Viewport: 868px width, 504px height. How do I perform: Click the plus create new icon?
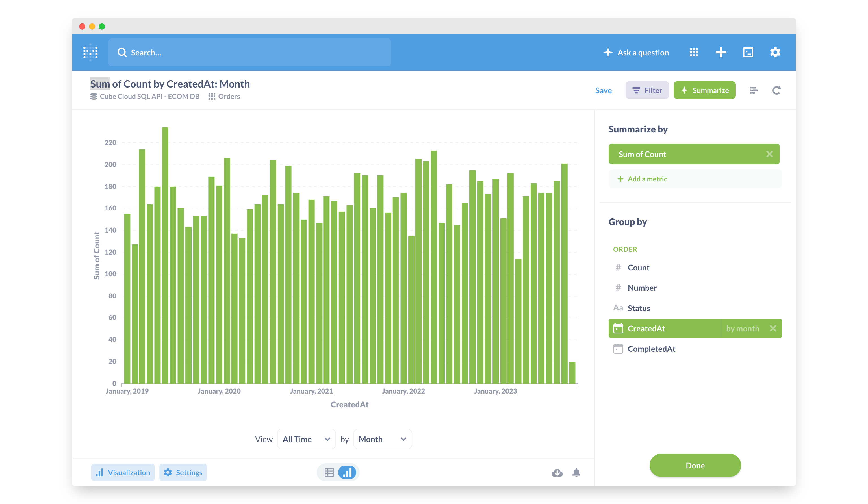[x=721, y=52]
